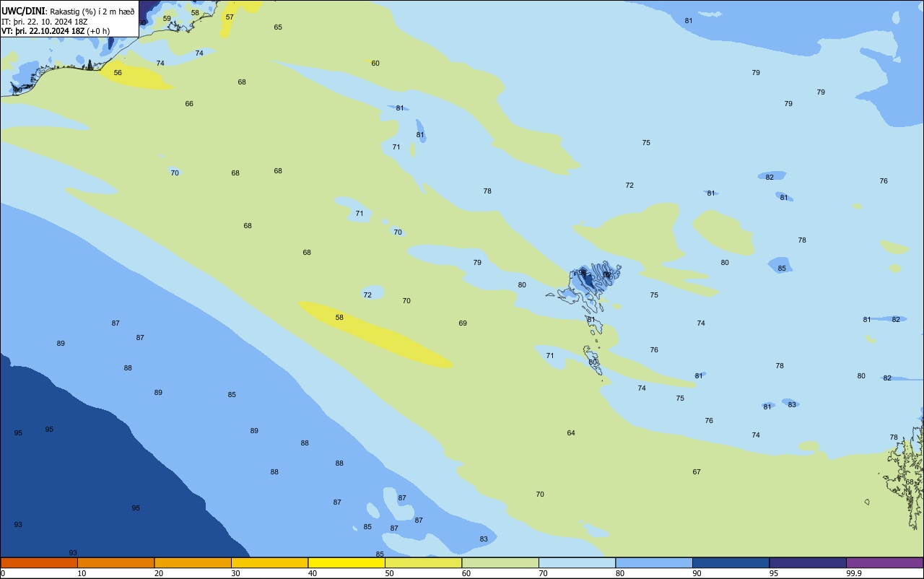This screenshot has width=924, height=579.
Task: Select the yellow-green 50–60 legend swatch
Action: (423, 562)
